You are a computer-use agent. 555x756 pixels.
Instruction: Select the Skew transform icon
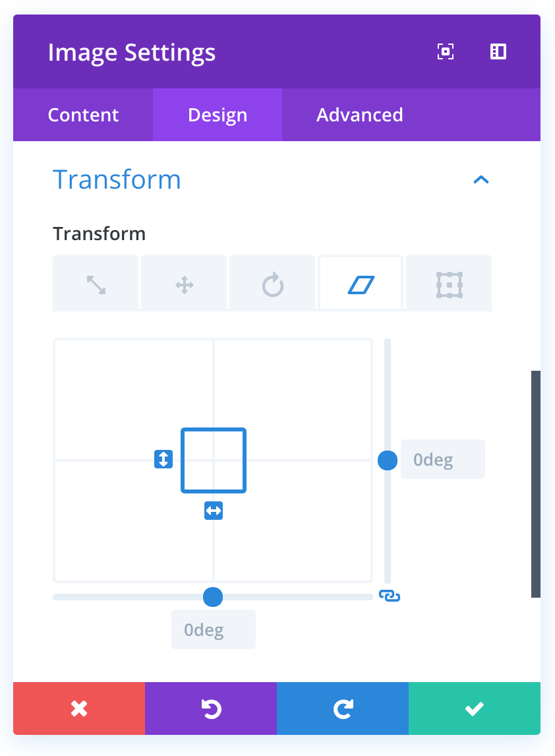[361, 284]
